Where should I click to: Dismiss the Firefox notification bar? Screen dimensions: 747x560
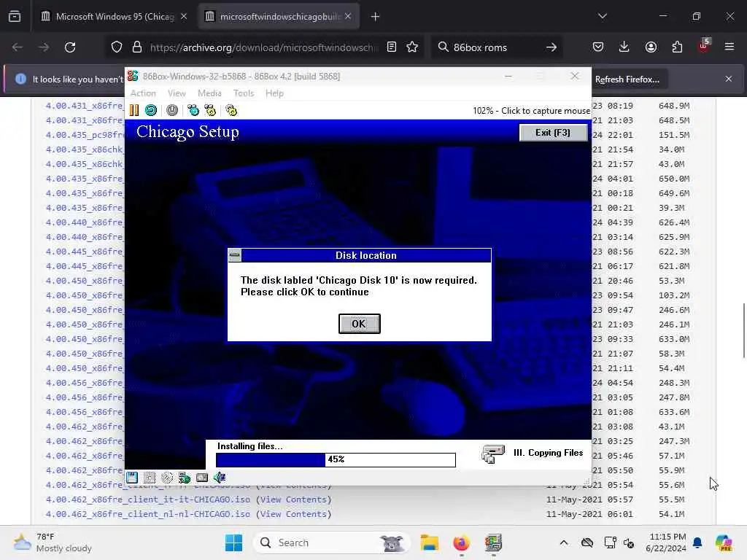pyautogui.click(x=729, y=79)
